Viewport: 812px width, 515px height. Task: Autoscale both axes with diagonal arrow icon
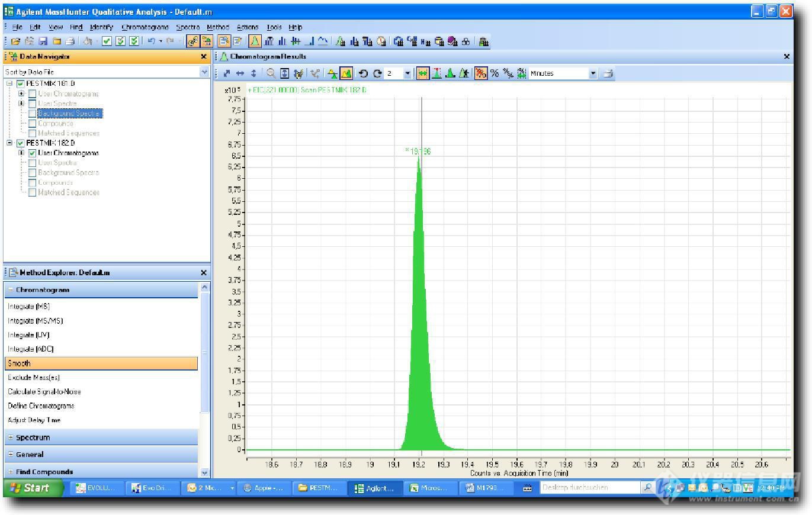[226, 73]
